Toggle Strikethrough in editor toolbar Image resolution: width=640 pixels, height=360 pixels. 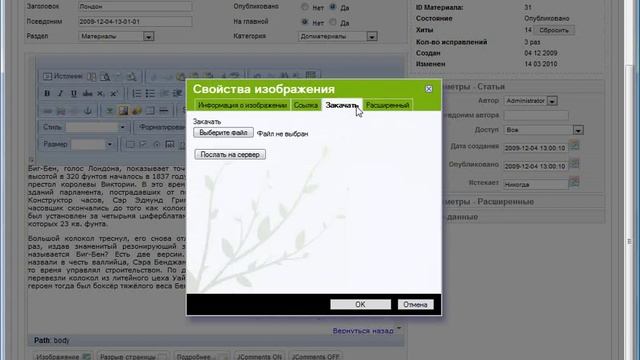87,93
